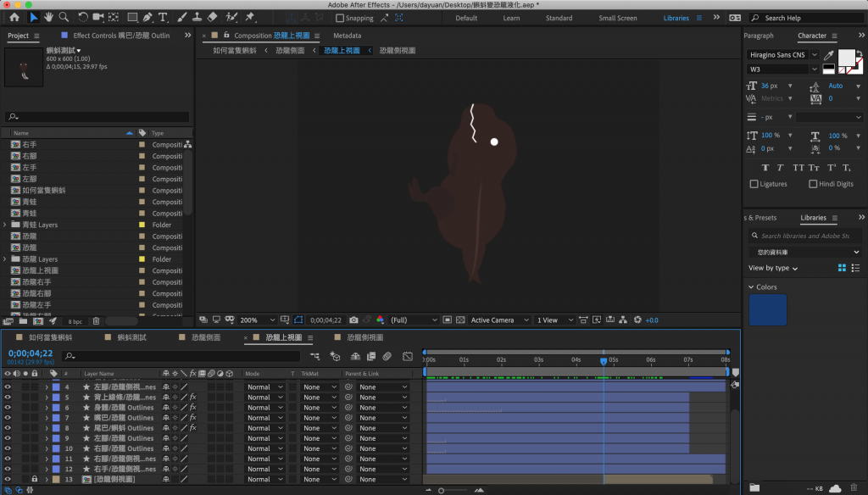868x495 pixels.
Task: Open the 200% magnification dropdown
Action: 258,320
